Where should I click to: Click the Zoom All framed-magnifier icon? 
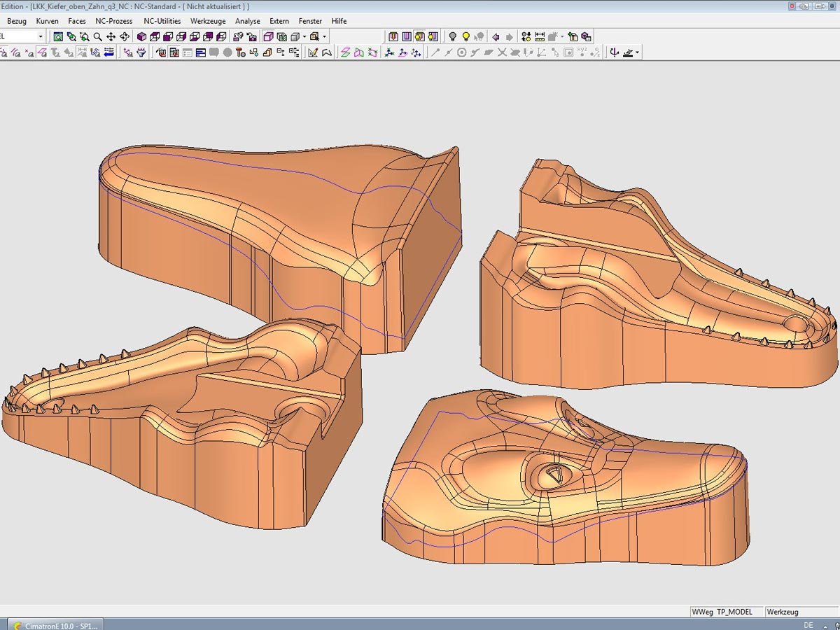point(58,36)
